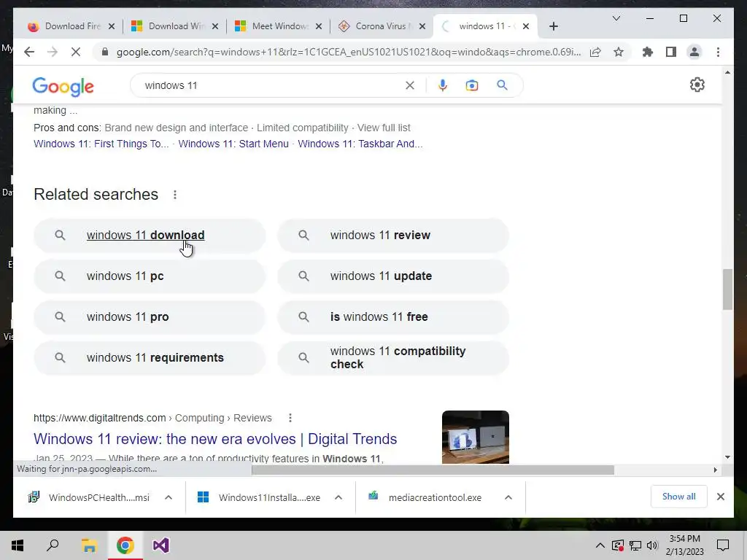Share this page via the share icon
Viewport: 747px width, 560px height.
click(x=595, y=52)
